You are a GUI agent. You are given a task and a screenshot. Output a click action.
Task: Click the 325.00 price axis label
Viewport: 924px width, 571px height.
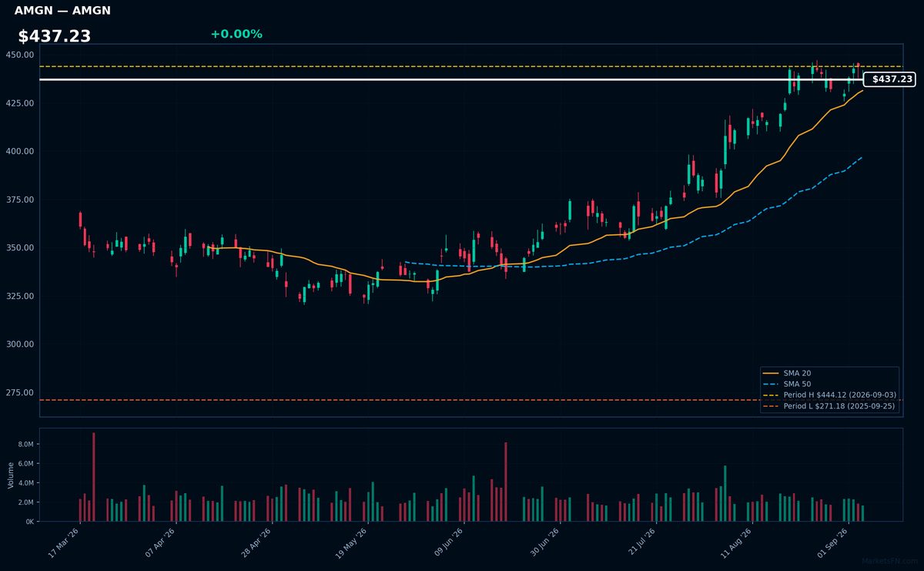coord(20,297)
